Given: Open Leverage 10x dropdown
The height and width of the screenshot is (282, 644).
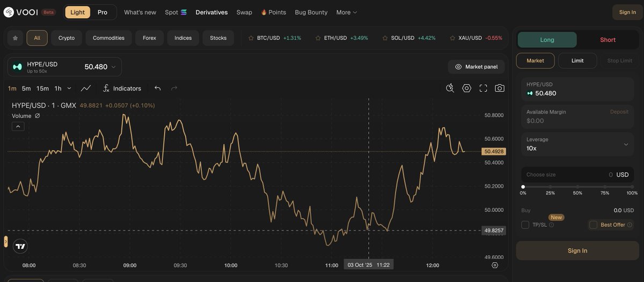Looking at the screenshot, I should [x=577, y=144].
